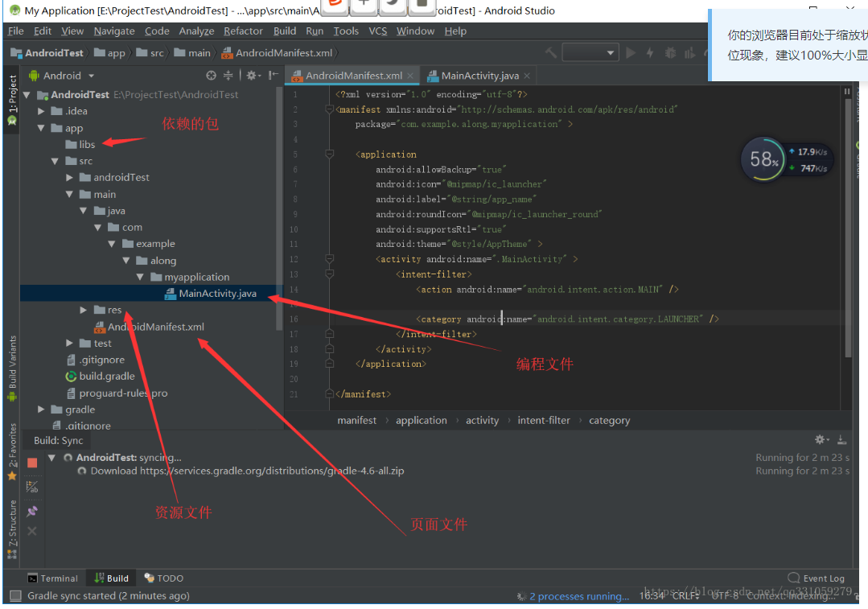Collapse the AndroidTest root node
The width and height of the screenshot is (868, 609).
(x=27, y=95)
